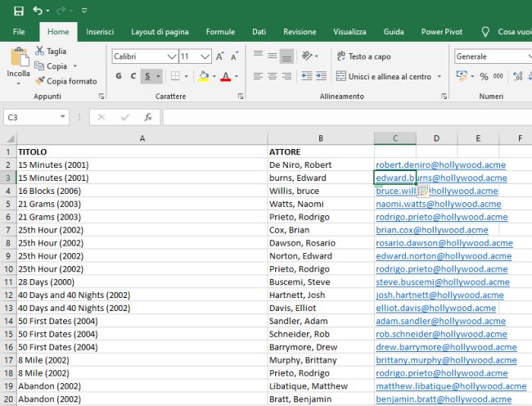The image size is (532, 406).
Task: Switch to the Inserisci ribbon tab
Action: (x=100, y=31)
